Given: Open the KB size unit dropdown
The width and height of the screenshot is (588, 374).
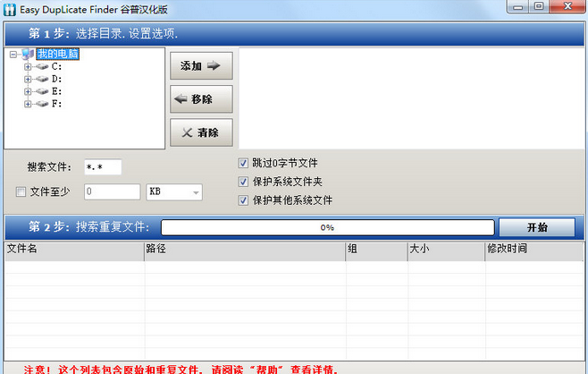Looking at the screenshot, I should point(174,192).
